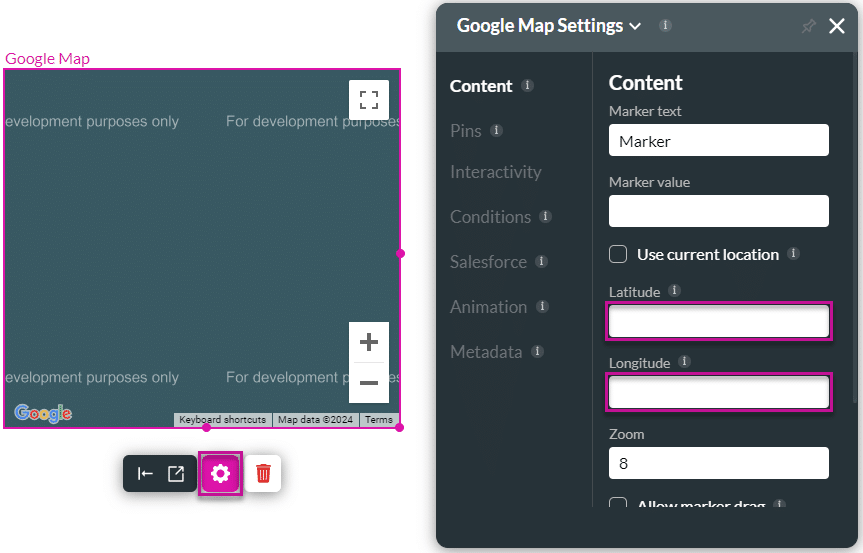Open the Pins settings tab
The width and height of the screenshot is (863, 553).
click(466, 131)
